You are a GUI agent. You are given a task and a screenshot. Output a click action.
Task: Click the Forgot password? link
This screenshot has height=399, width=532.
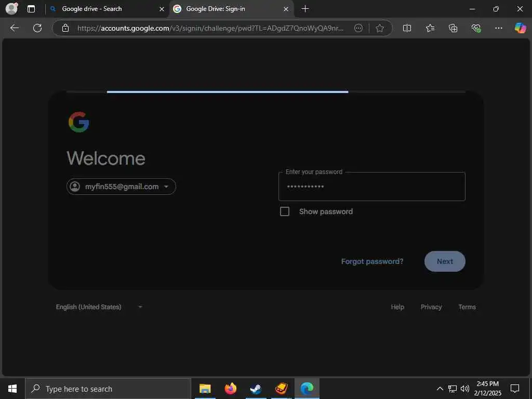click(x=372, y=261)
